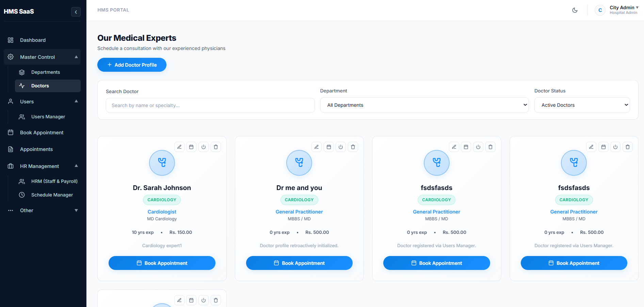Edit Dr. Sarah Johnson's profile
Viewport: 644px width, 307px height.
coord(179,147)
